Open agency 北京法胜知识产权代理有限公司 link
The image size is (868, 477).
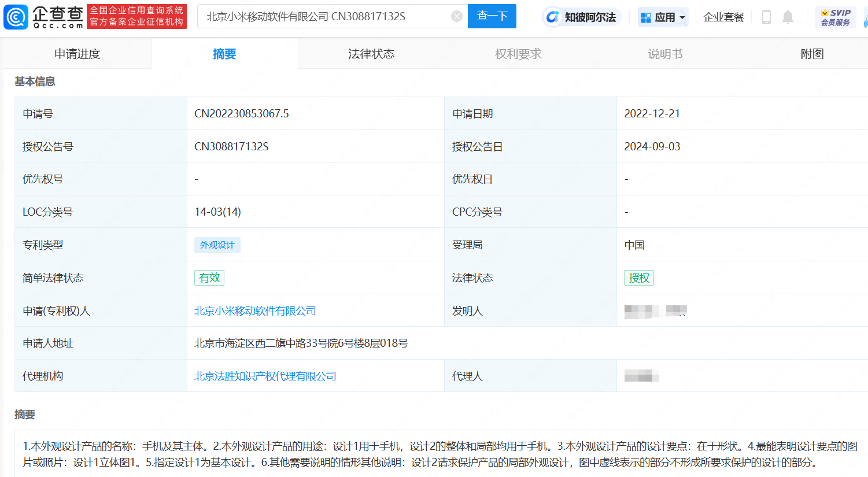click(265, 376)
